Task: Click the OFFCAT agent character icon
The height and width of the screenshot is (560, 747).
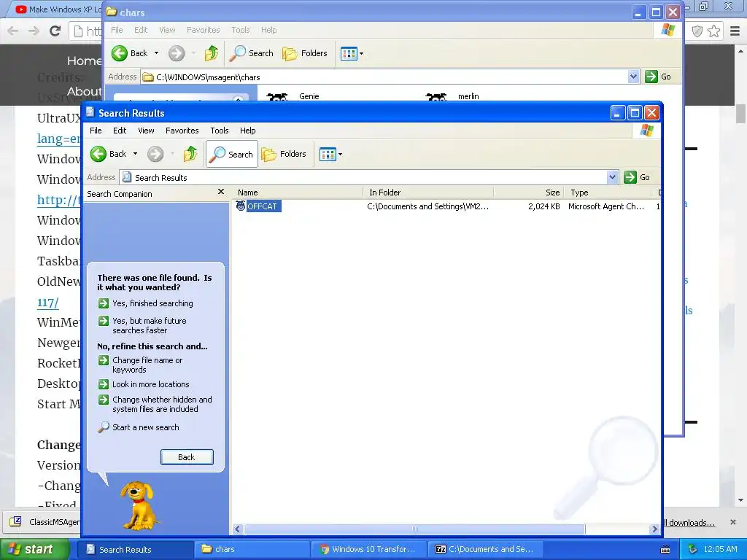Action: [x=241, y=206]
